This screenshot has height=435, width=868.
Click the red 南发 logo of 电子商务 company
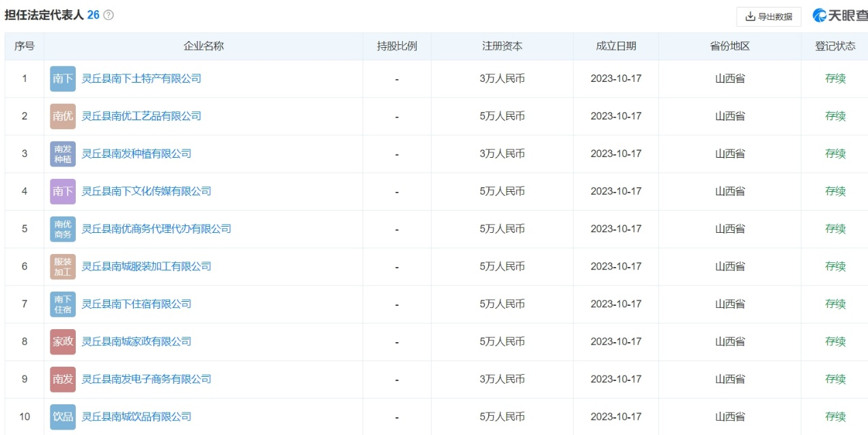tap(63, 379)
